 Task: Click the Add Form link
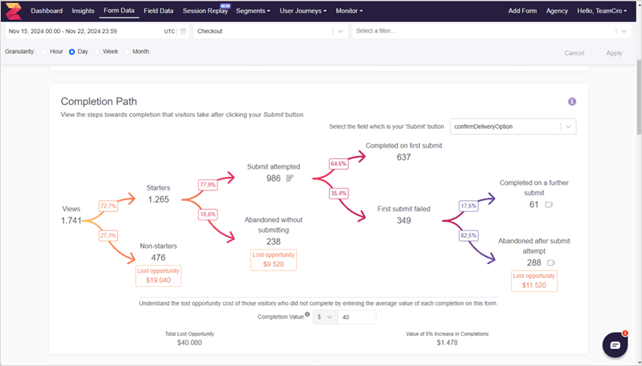point(522,11)
